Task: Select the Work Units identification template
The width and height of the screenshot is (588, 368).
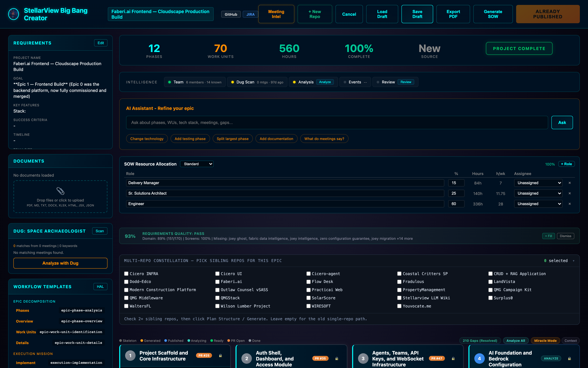Action: click(x=59, y=332)
